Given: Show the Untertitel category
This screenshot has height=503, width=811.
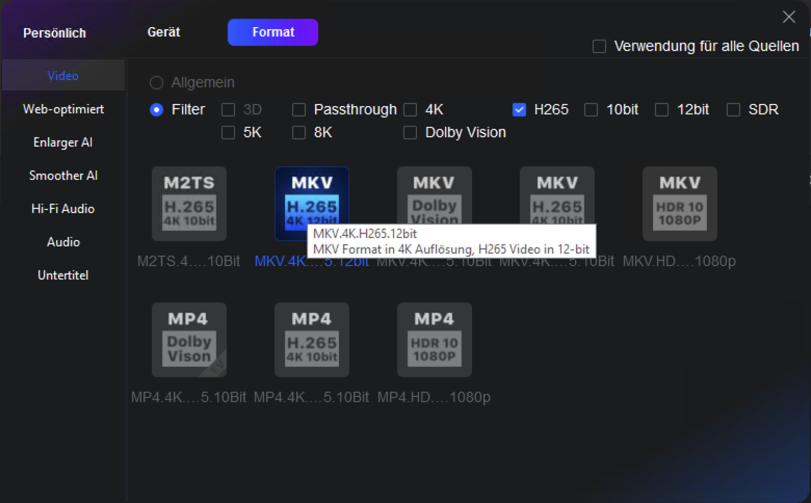Looking at the screenshot, I should pyautogui.click(x=63, y=275).
